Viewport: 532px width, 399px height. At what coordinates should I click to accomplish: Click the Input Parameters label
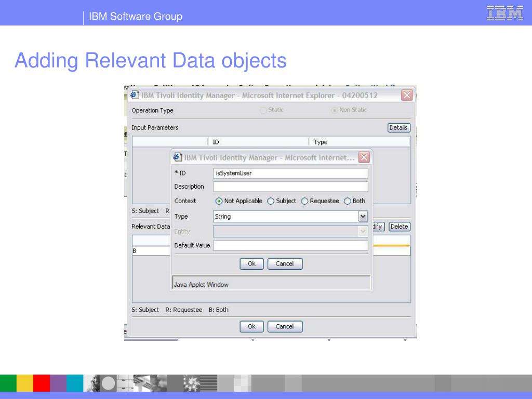click(155, 128)
